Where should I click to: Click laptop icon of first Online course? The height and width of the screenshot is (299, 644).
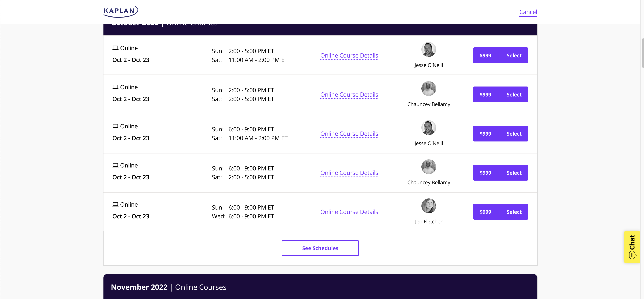pyautogui.click(x=115, y=48)
